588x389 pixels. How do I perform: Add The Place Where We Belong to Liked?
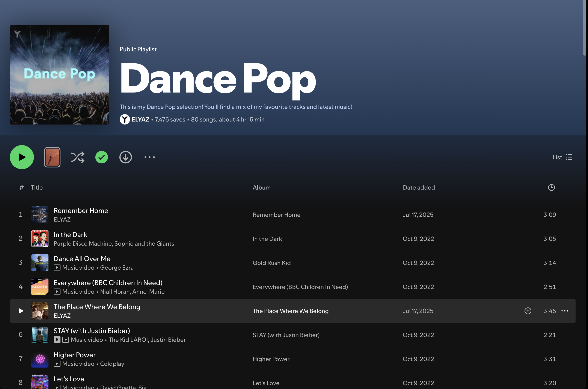(528, 311)
